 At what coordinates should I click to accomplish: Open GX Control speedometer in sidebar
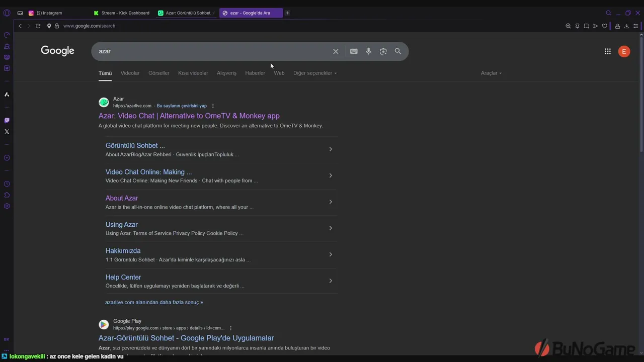[x=7, y=35]
